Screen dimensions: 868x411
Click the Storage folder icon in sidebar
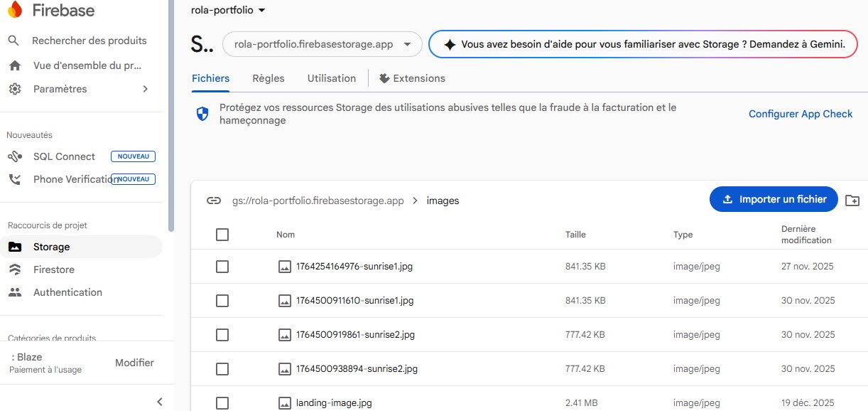point(14,247)
